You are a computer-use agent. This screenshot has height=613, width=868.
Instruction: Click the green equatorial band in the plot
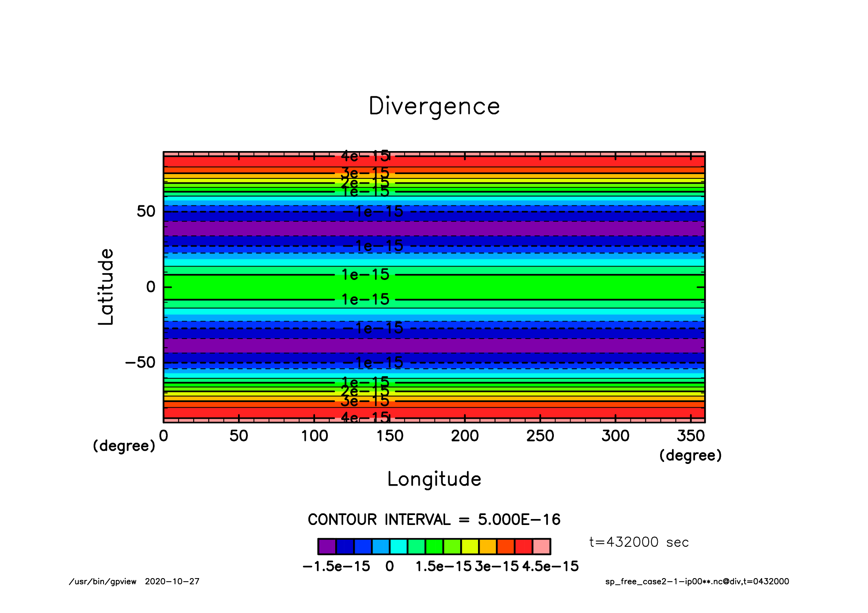[x=434, y=287]
